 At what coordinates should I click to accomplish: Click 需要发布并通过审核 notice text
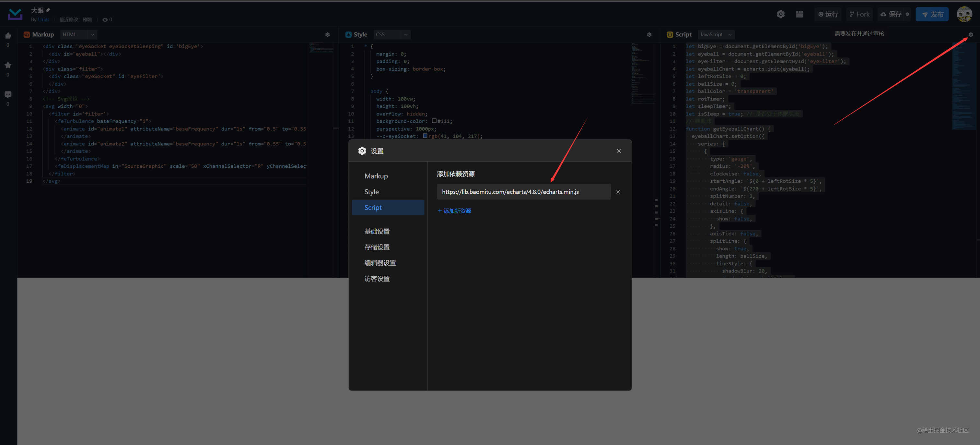[x=859, y=34]
